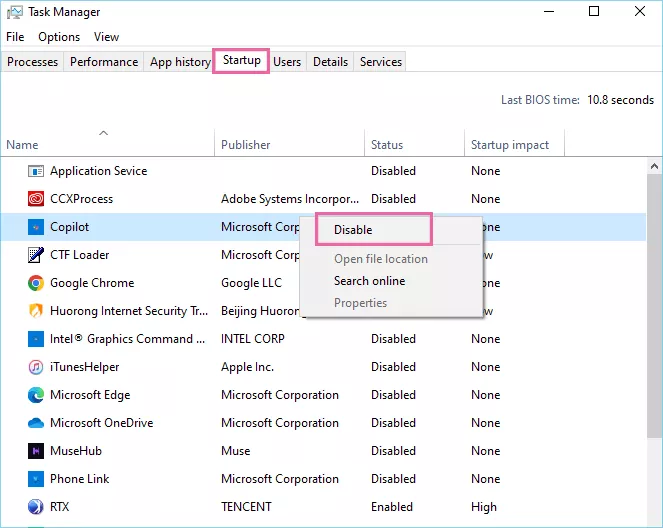Select the Application Sevice row icon
This screenshot has height=528, width=663.
tap(36, 171)
